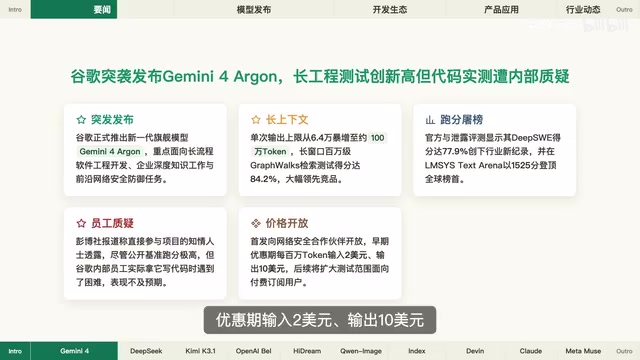Click the 价格开放 card title
640x360 pixels.
[x=287, y=223]
